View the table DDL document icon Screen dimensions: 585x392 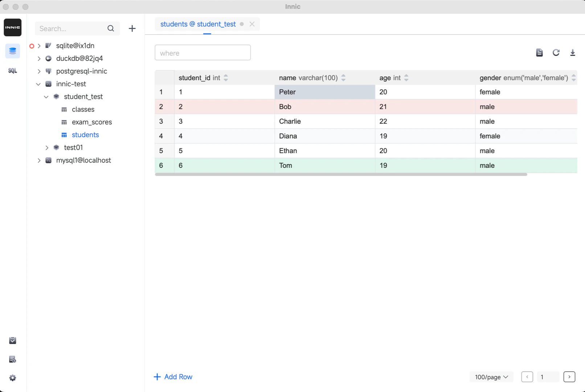point(539,52)
